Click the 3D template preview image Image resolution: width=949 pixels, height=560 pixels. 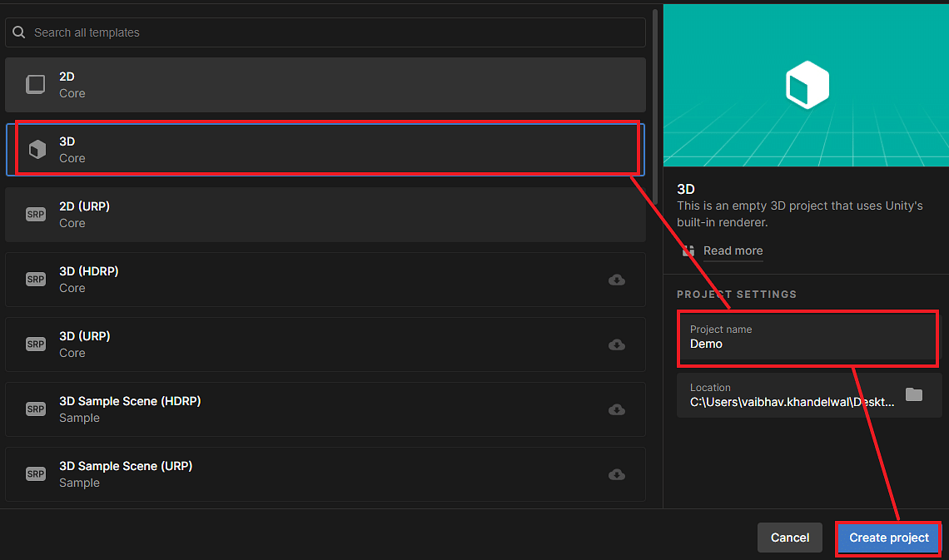coord(806,85)
